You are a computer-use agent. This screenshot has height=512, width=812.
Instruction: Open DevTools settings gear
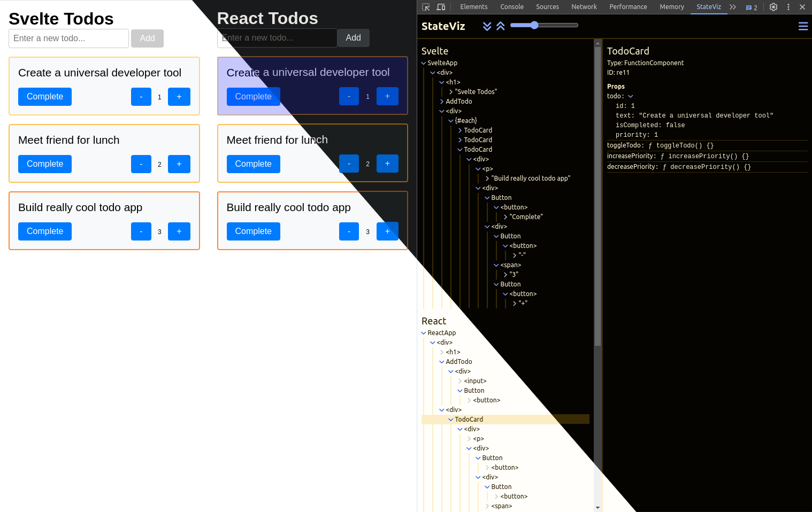[773, 7]
